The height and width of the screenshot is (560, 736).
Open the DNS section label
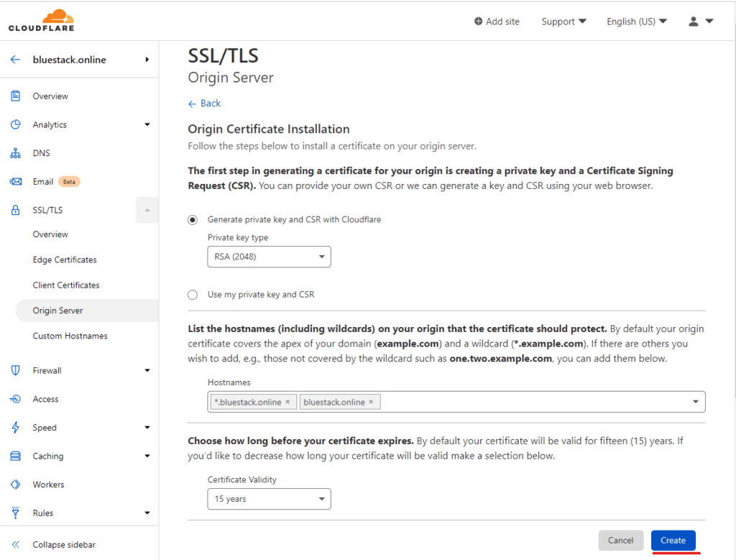pos(41,153)
